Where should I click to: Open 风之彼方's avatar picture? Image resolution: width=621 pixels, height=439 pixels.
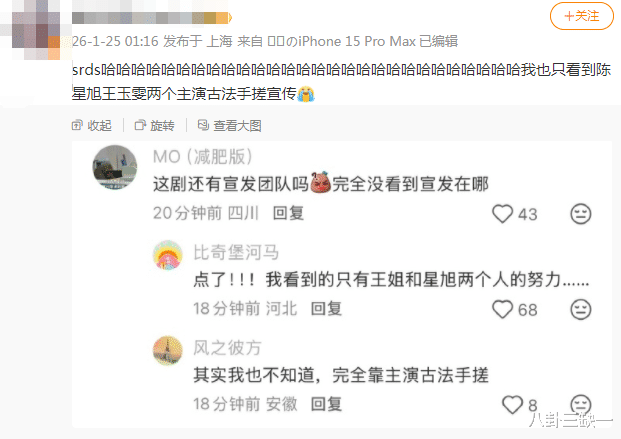click(168, 351)
